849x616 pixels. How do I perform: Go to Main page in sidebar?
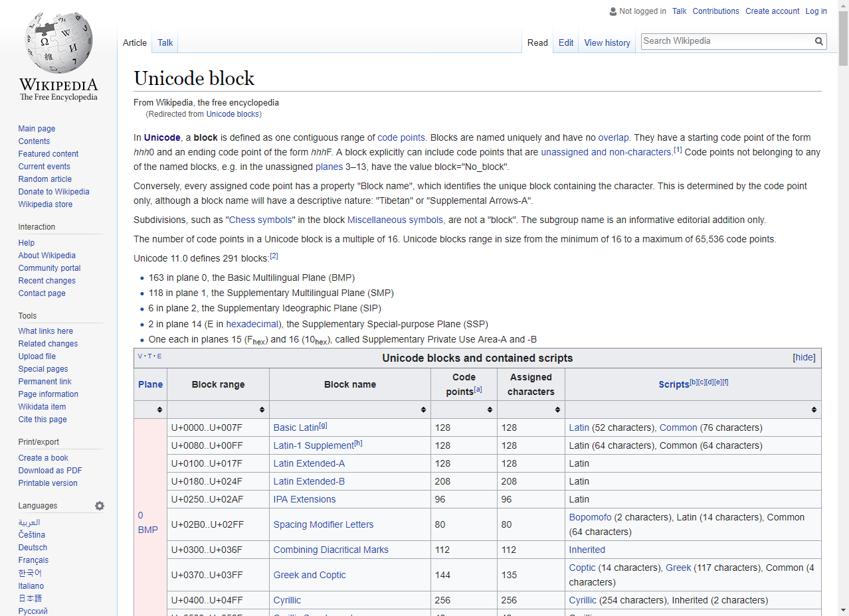click(x=37, y=129)
